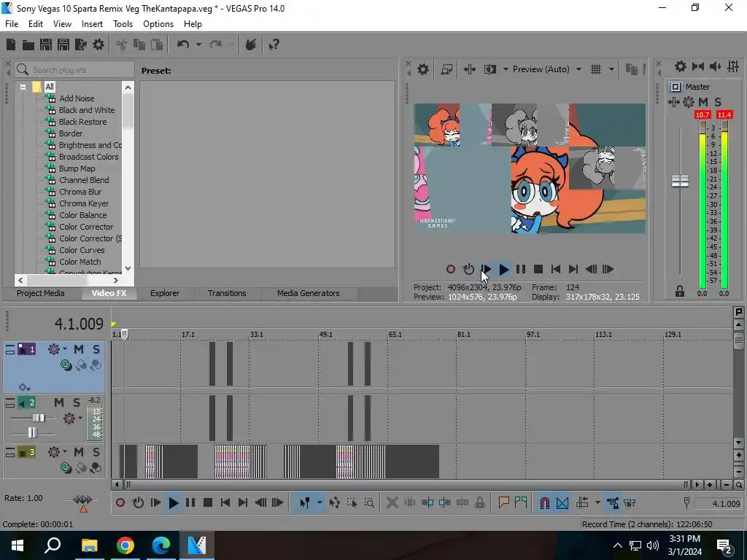Screen dimensions: 747x560
Task: Open the File menu
Action: (x=12, y=24)
